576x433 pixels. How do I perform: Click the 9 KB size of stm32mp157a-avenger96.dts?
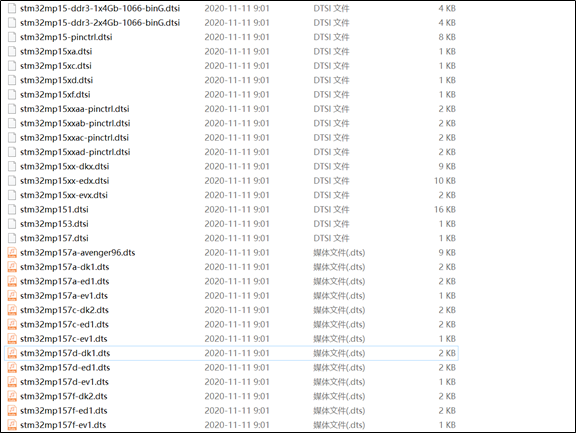click(x=447, y=252)
